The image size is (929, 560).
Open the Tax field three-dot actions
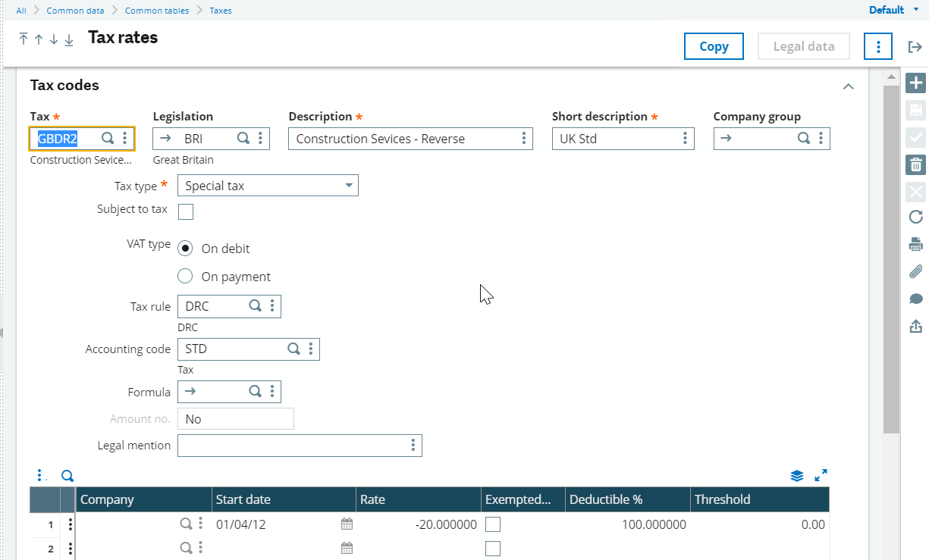point(125,138)
